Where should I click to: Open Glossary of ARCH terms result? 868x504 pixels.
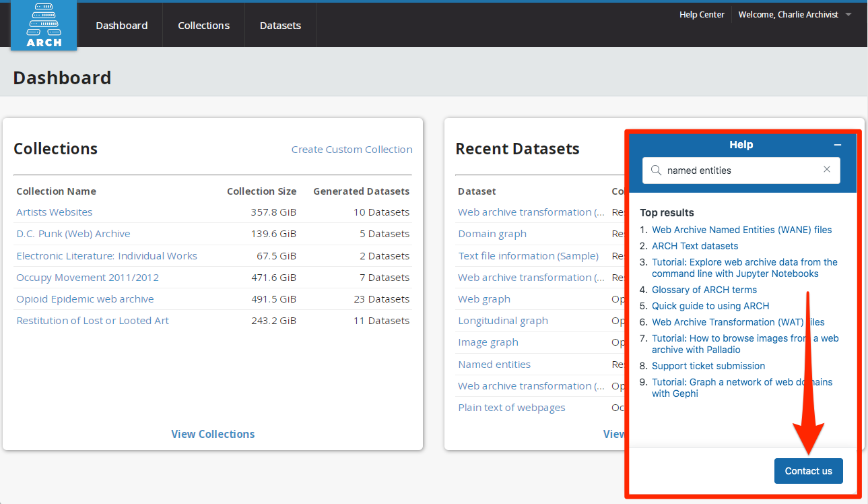[704, 290]
